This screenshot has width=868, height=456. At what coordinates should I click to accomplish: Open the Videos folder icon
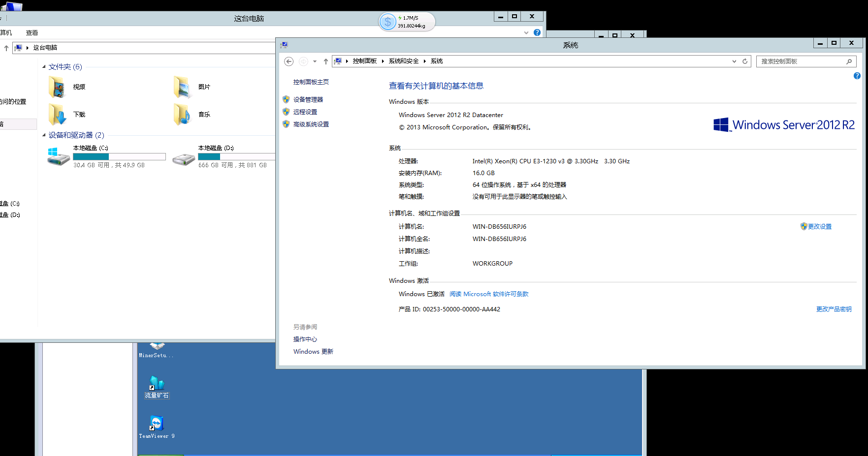click(x=57, y=87)
